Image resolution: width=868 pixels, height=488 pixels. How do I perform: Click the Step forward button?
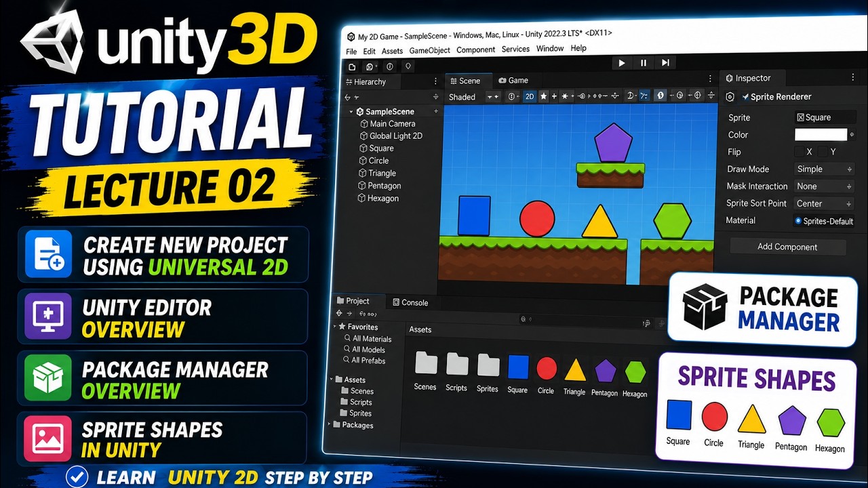click(x=665, y=63)
